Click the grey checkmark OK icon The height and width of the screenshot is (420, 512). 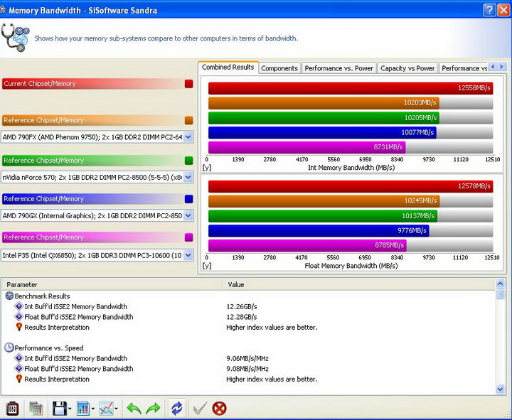[x=200, y=408]
